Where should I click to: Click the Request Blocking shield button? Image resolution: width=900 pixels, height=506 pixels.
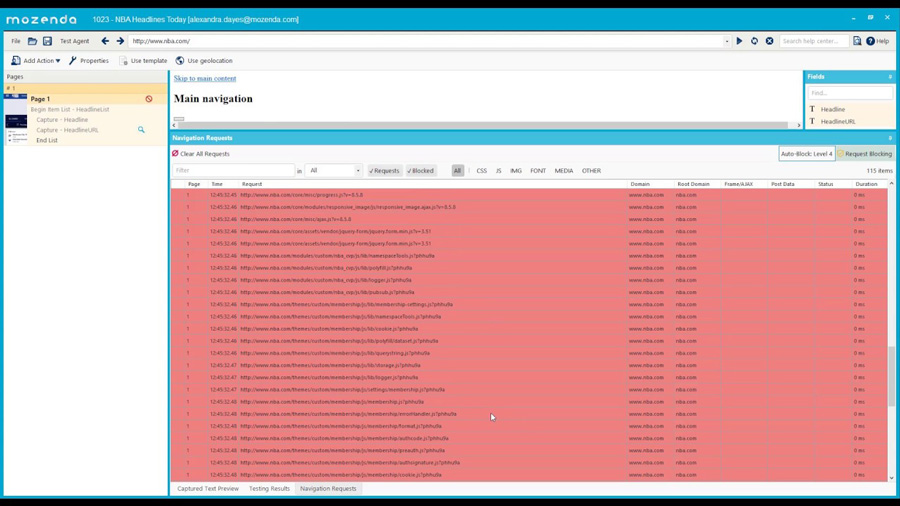[864, 154]
